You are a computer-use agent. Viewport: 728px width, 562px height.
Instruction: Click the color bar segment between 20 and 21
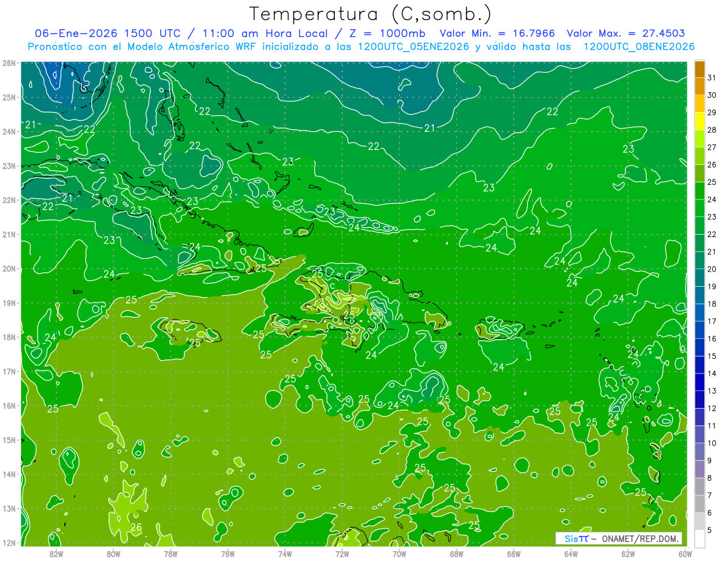click(x=699, y=261)
